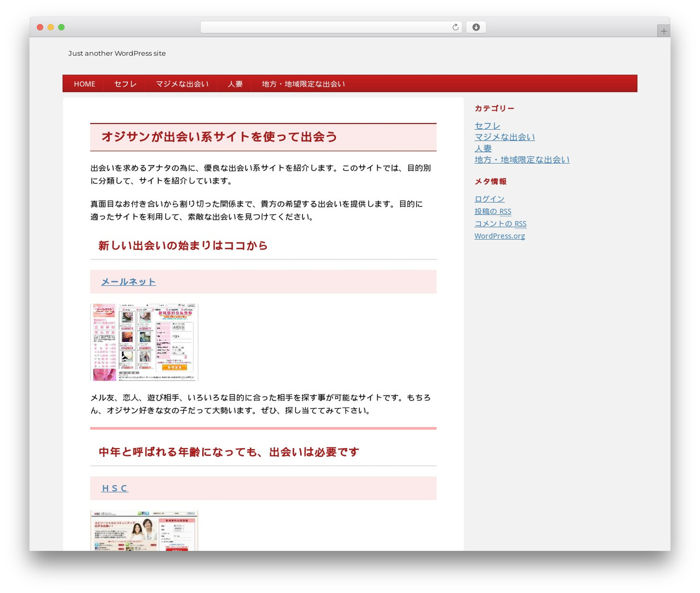Open HOME in the red navigation bar
This screenshot has height=593, width=700.
(85, 84)
